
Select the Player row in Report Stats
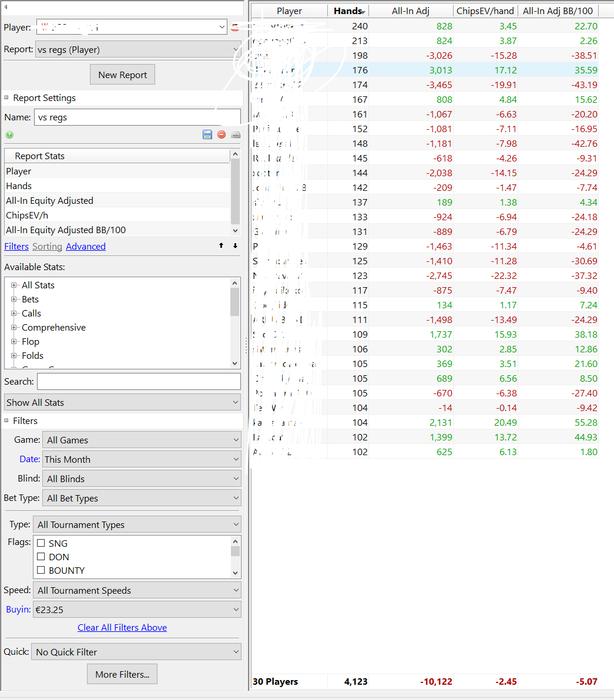[117, 171]
